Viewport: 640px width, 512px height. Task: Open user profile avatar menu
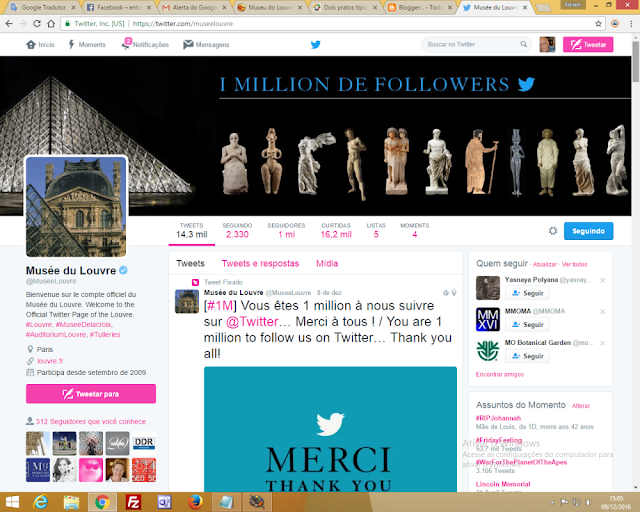pyautogui.click(x=547, y=45)
